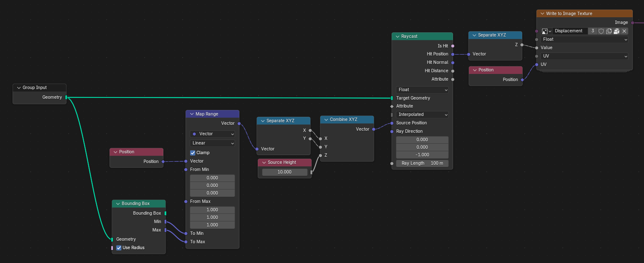
Task: Open the Linear interpolation dropdown in Map Range
Action: [212, 143]
